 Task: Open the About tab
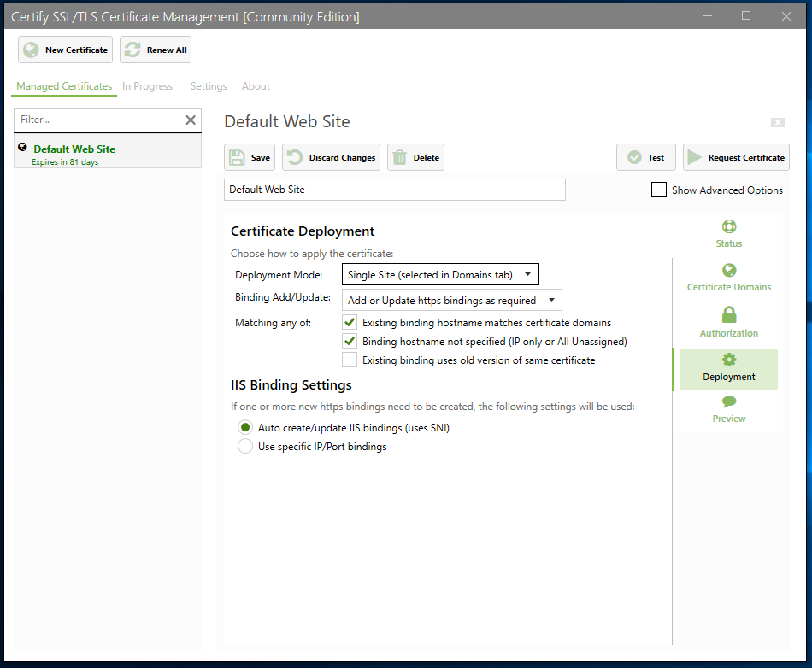coord(256,86)
